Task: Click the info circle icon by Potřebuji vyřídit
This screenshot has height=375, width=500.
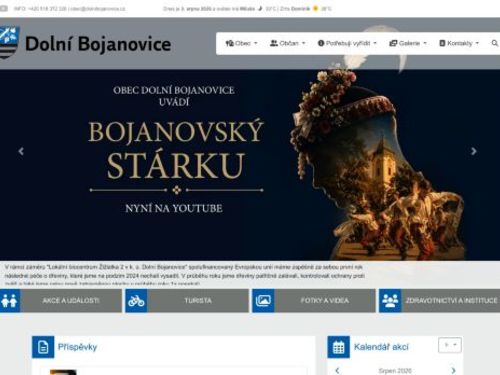Action: click(x=321, y=43)
